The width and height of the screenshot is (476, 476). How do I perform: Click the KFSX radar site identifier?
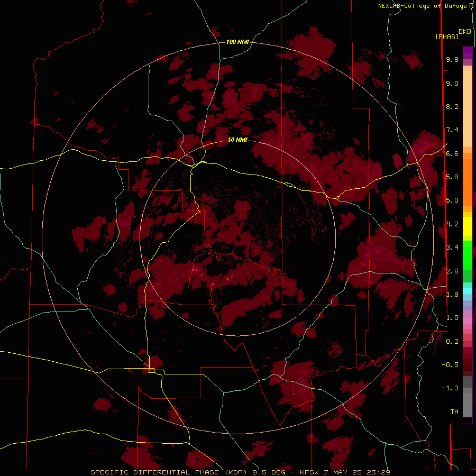(309, 472)
